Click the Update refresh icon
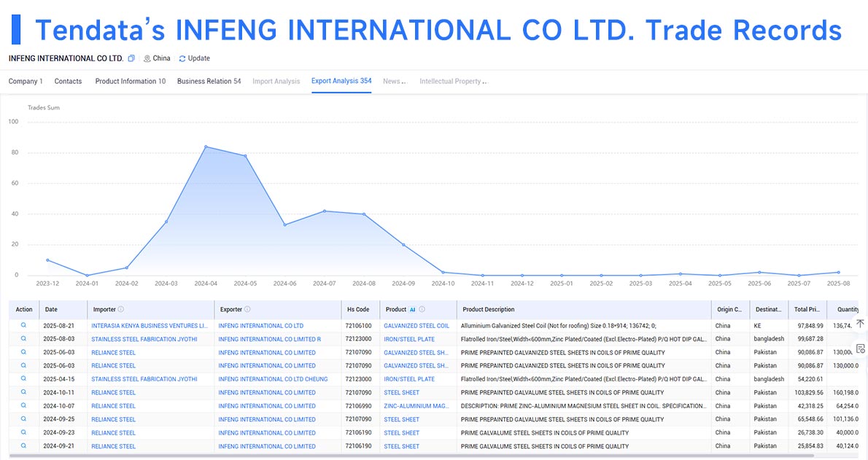 [182, 58]
